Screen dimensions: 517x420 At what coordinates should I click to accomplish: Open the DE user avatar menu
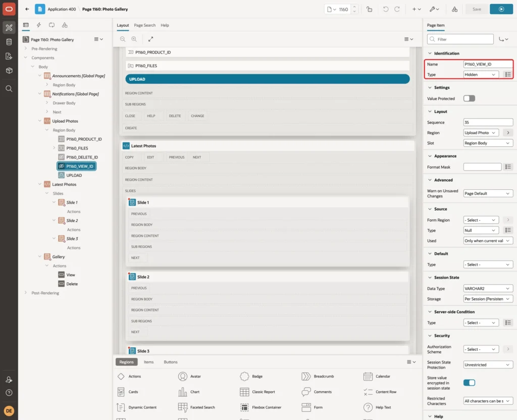[9, 411]
